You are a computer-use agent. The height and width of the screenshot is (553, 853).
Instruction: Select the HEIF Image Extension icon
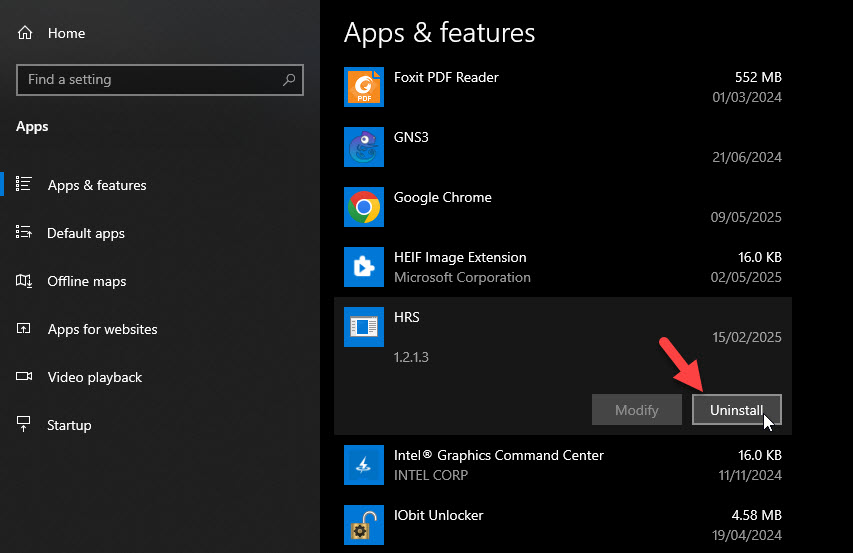[363, 266]
